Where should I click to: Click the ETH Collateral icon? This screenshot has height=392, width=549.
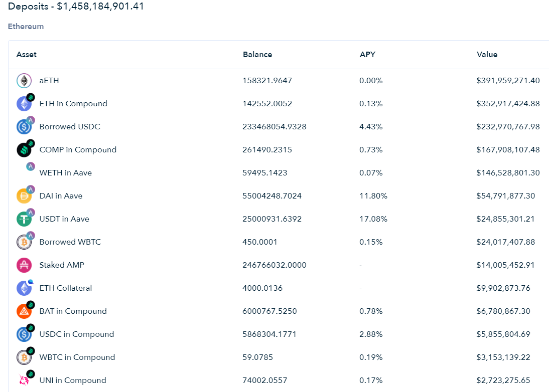coord(24,288)
